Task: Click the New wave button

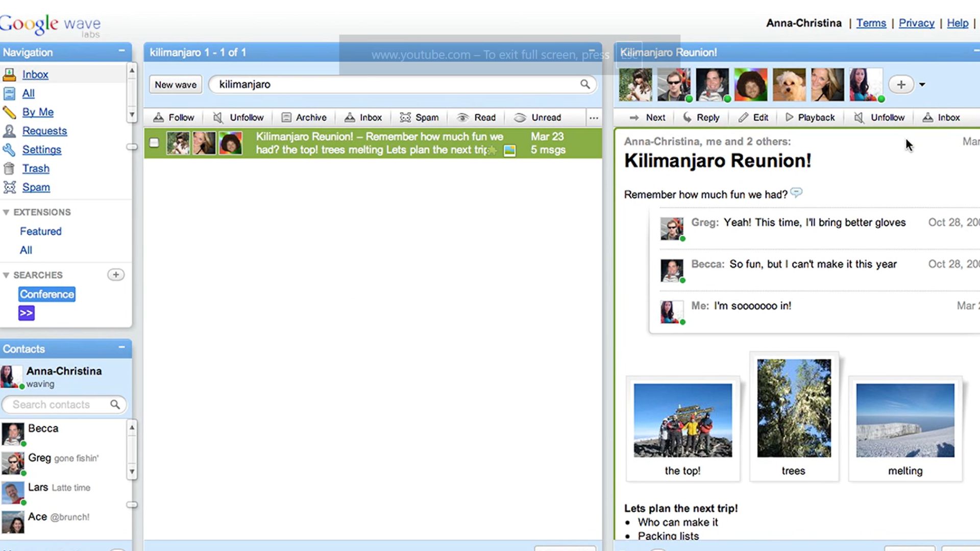Action: 176,85
